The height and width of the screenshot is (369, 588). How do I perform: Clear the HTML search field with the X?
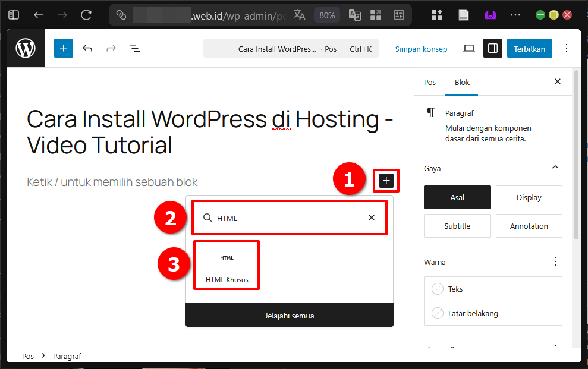(x=371, y=217)
